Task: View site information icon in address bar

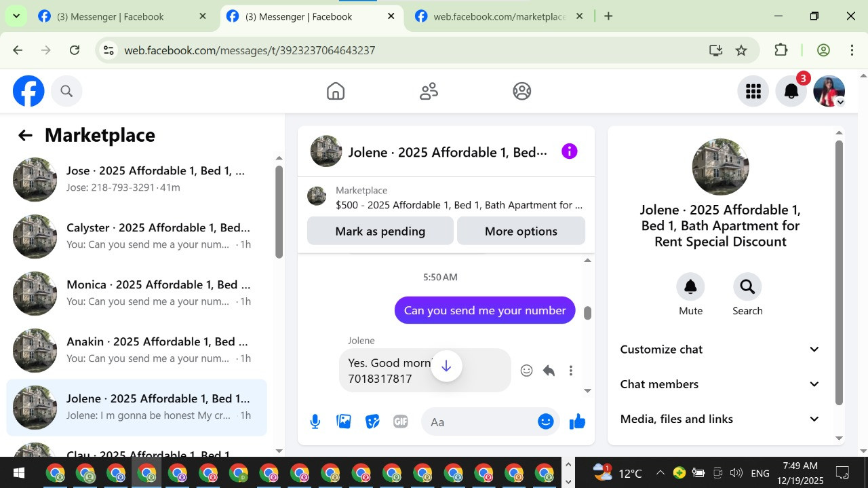Action: pos(108,50)
